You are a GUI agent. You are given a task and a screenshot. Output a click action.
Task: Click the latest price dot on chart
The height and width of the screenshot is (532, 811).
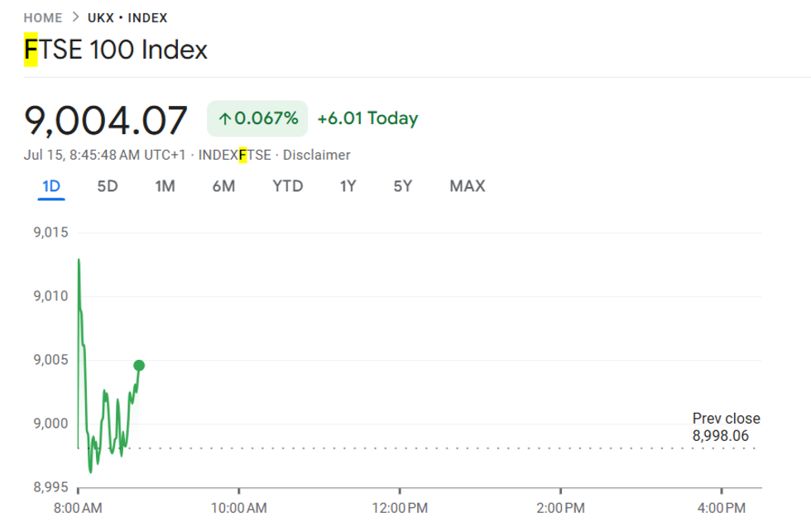click(x=139, y=364)
